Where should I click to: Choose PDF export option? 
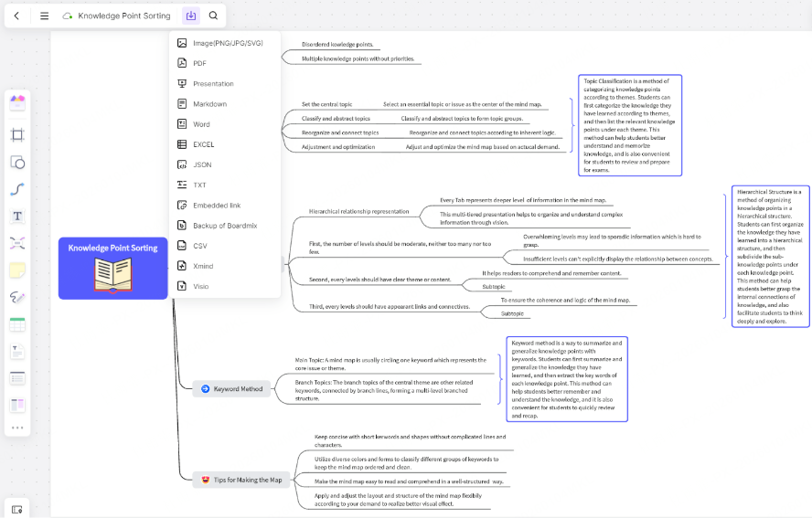click(199, 63)
